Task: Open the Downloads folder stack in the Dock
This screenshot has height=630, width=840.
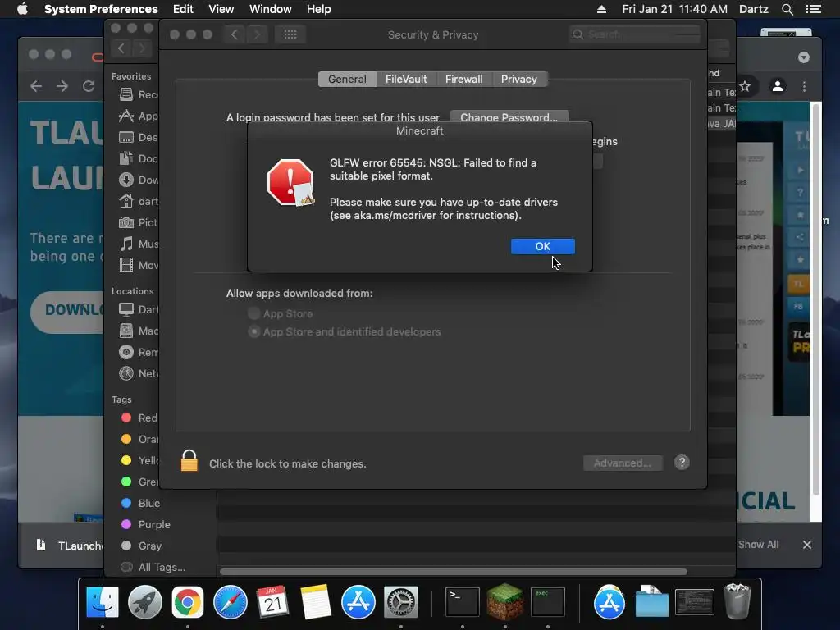Action: (x=652, y=601)
